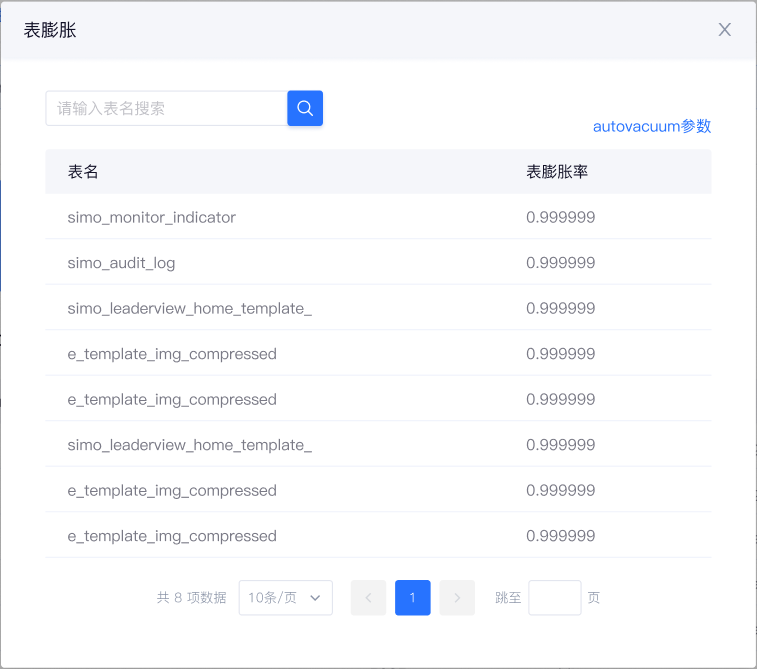Click the 共 8 项数据 total label
This screenshot has height=669, width=757.
click(191, 598)
